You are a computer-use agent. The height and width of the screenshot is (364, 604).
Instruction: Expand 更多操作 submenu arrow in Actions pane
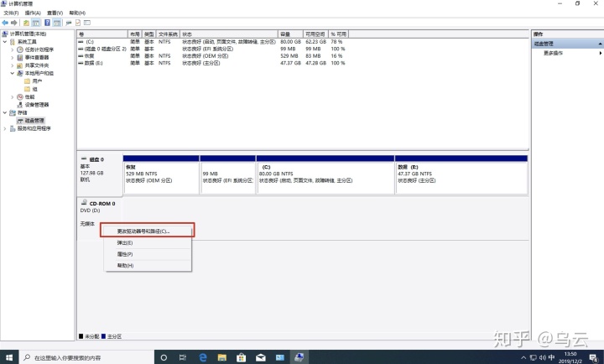pos(600,53)
